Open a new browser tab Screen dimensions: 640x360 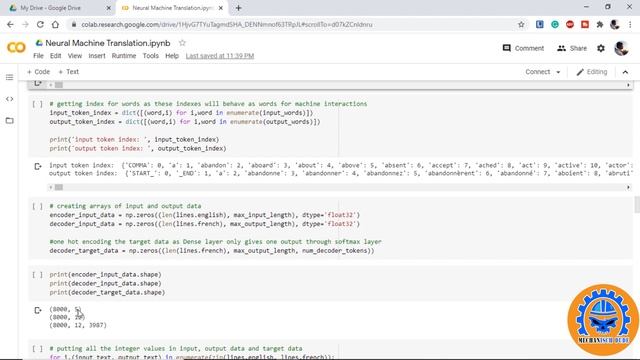click(x=238, y=8)
